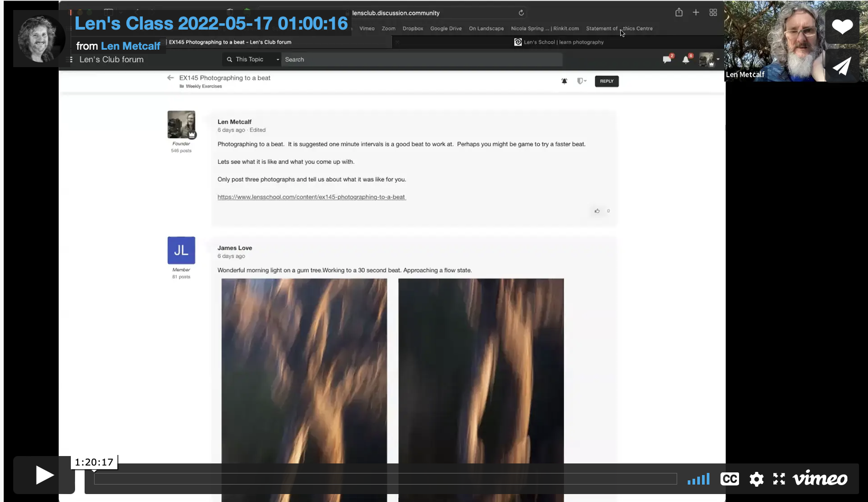Click the browser share icon
The width and height of the screenshot is (868, 502).
pyautogui.click(x=679, y=12)
